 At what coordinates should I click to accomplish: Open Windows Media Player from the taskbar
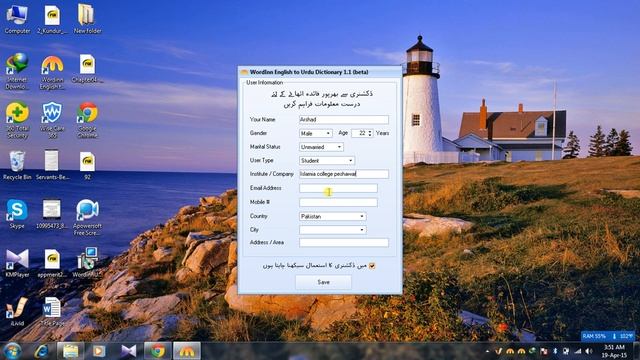pyautogui.click(x=99, y=351)
